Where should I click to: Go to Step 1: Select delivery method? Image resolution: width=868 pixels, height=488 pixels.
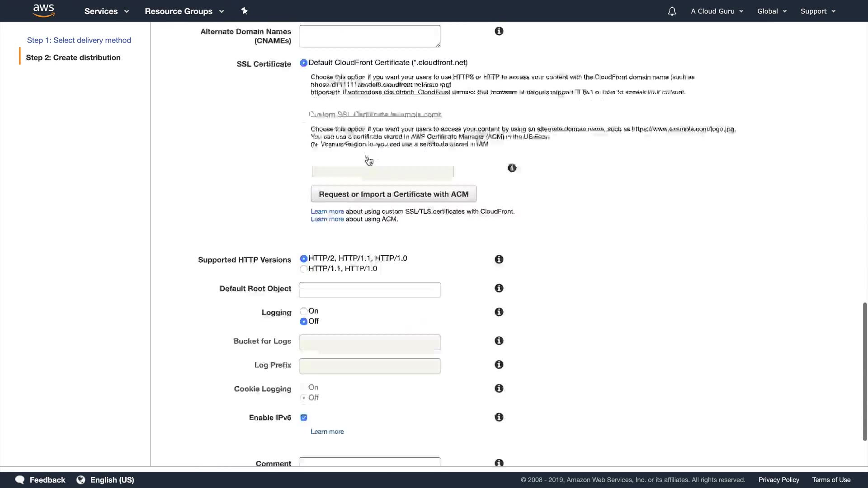[79, 40]
